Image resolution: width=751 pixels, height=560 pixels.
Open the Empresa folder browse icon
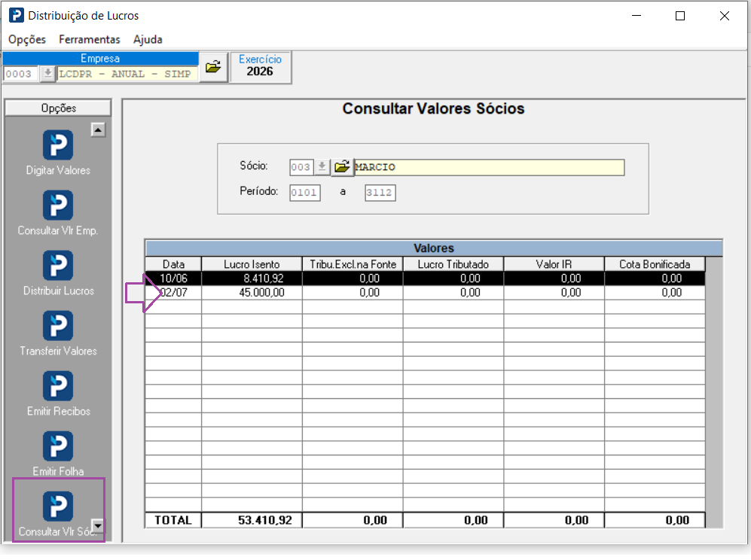point(213,67)
